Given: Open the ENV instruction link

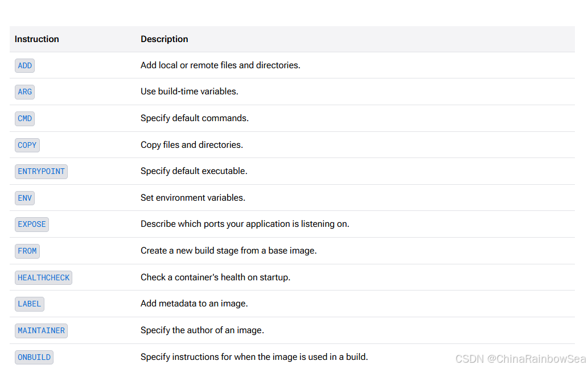Looking at the screenshot, I should click(x=24, y=198).
